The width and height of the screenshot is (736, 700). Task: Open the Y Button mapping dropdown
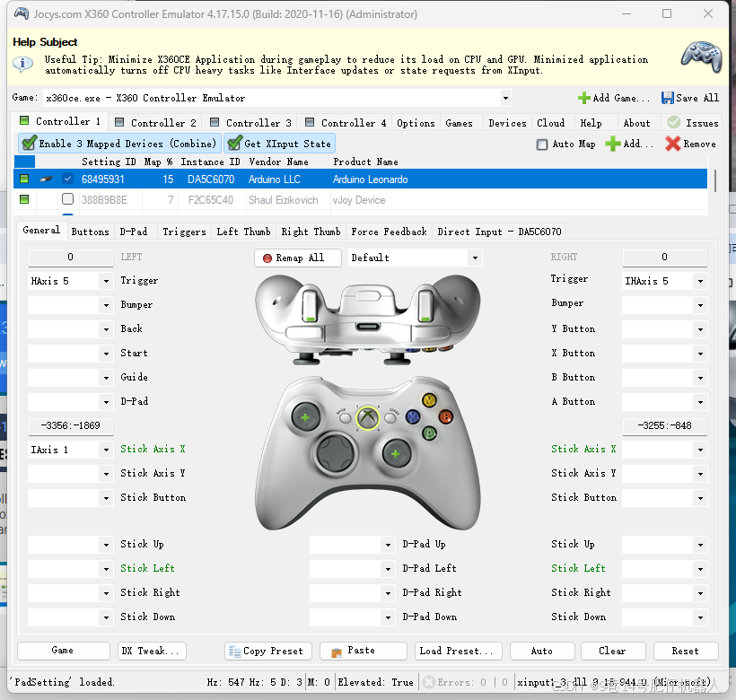point(700,329)
